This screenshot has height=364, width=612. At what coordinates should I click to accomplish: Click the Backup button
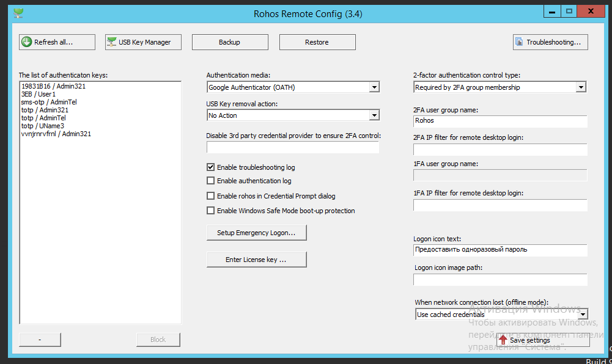pos(230,42)
